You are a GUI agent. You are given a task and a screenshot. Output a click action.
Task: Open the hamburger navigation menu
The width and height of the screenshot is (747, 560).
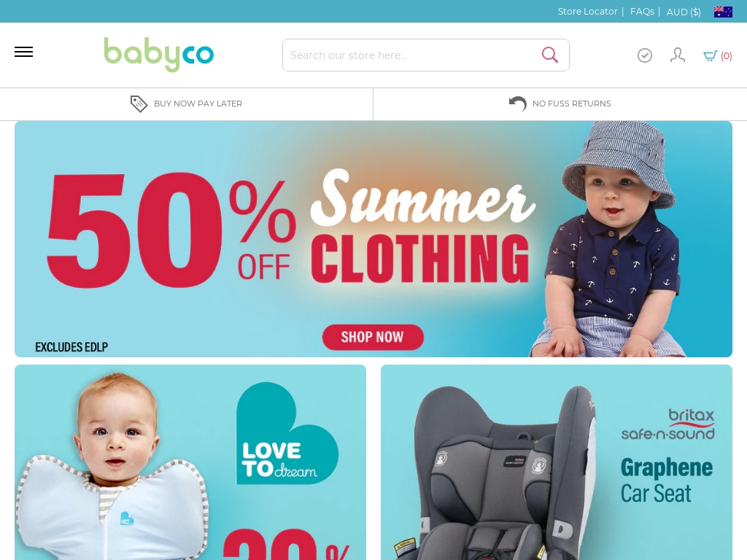pos(23,52)
